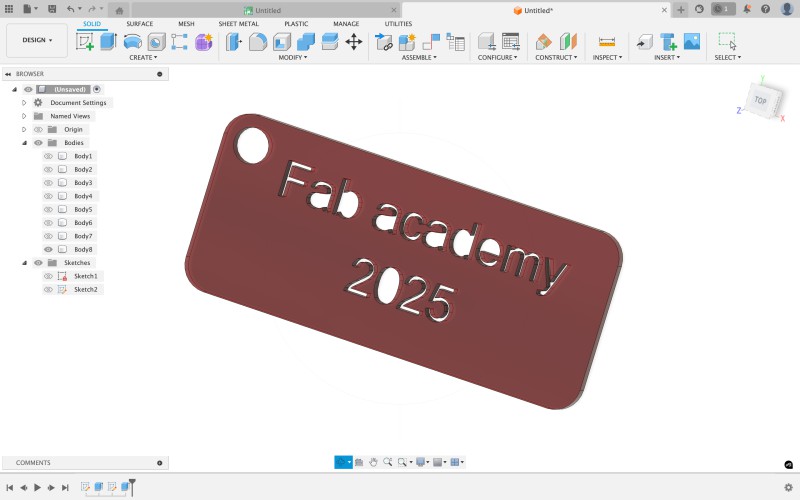
Task: Switch to the UTILITIES tab
Action: (x=398, y=24)
